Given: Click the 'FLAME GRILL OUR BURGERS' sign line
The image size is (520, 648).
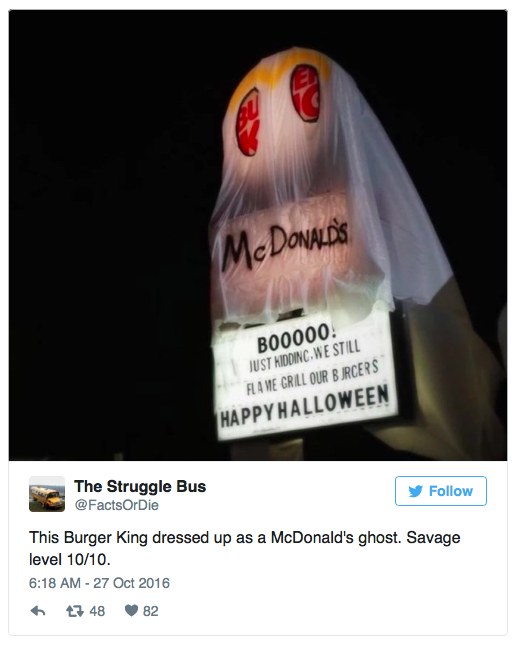Looking at the screenshot, I should 312,379.
